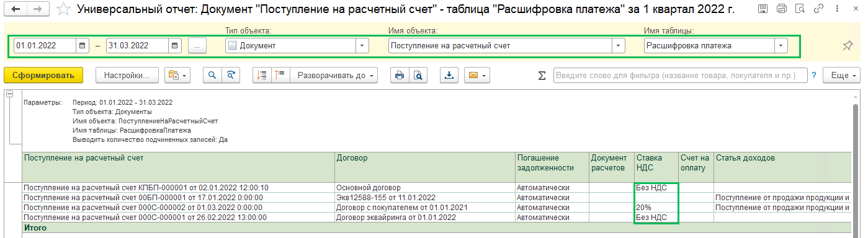The width and height of the screenshot is (868, 238).
Task: Click the download/save to file icon
Action: (449, 75)
